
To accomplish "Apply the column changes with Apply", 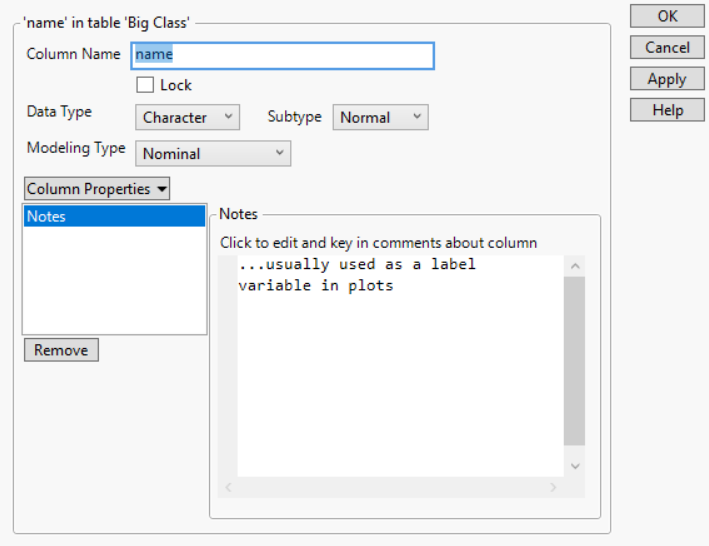I will coord(667,79).
